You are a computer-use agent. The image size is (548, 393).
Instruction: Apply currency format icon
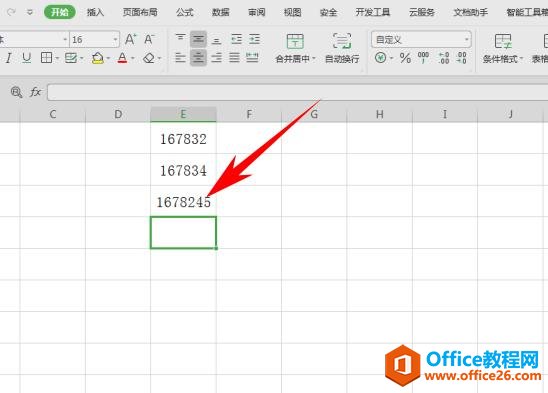tap(381, 58)
